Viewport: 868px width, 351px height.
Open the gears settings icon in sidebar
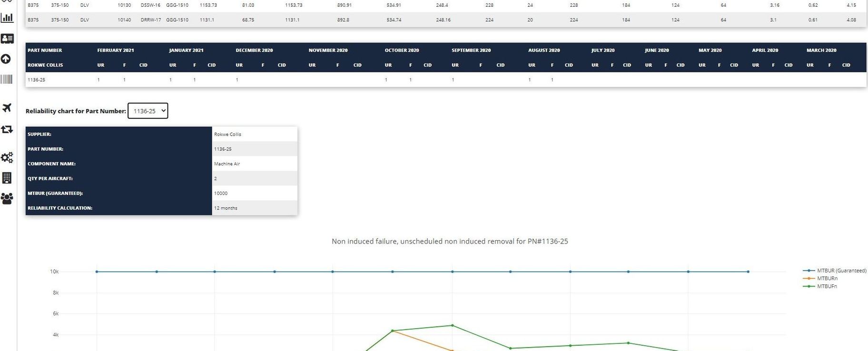7,157
